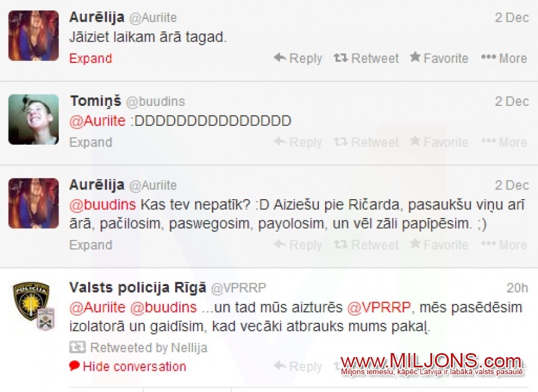Retweet the Tomiņš :DDDD tweet
The width and height of the screenshot is (538, 392).
366,142
